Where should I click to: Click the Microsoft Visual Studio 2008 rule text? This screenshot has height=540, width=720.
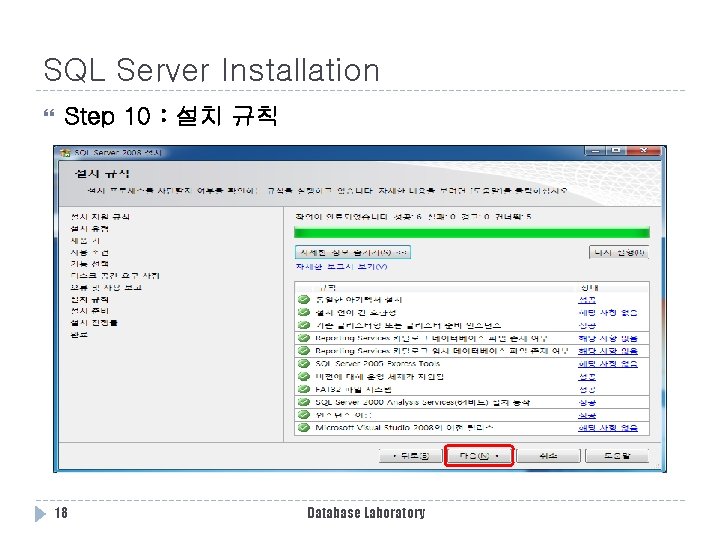point(404,428)
